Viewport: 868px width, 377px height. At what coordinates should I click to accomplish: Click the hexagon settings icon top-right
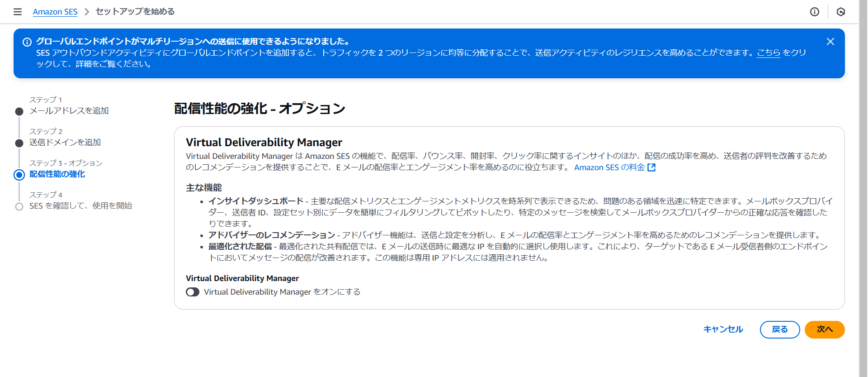pos(840,12)
